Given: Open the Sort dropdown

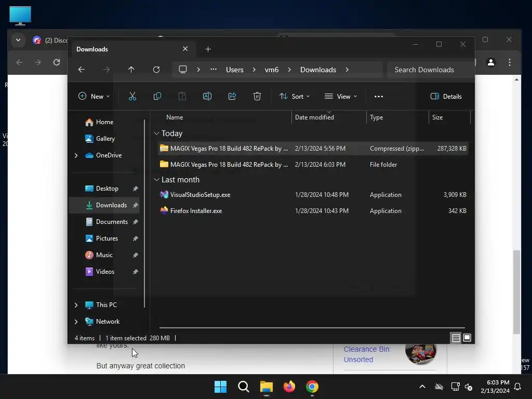Looking at the screenshot, I should coord(295,96).
